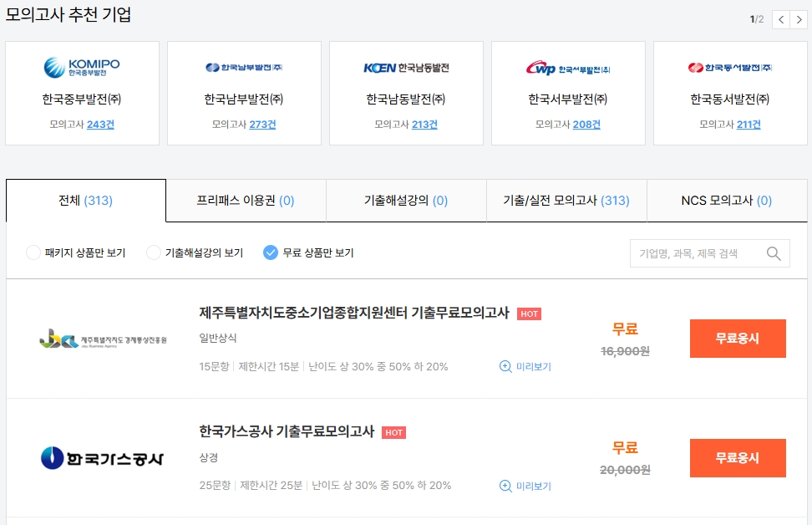Click the search magnifier icon
Screen dimensions: 812x525
tap(774, 253)
